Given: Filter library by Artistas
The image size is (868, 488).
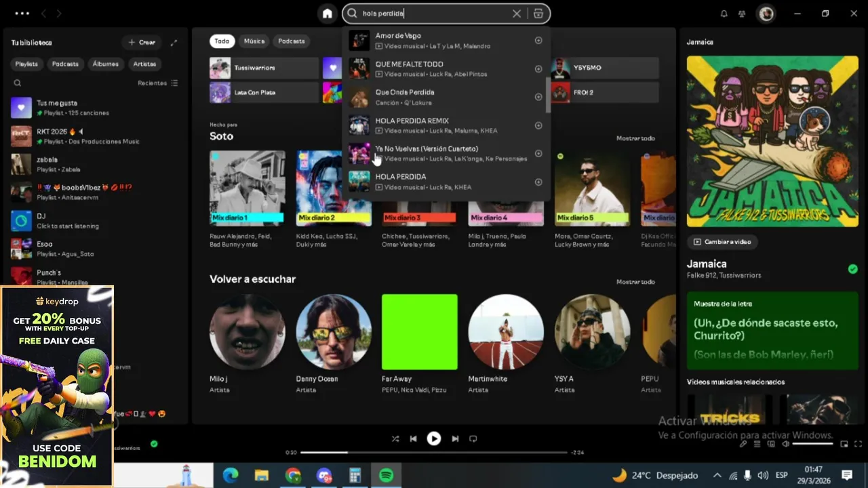Looking at the screenshot, I should pos(144,64).
